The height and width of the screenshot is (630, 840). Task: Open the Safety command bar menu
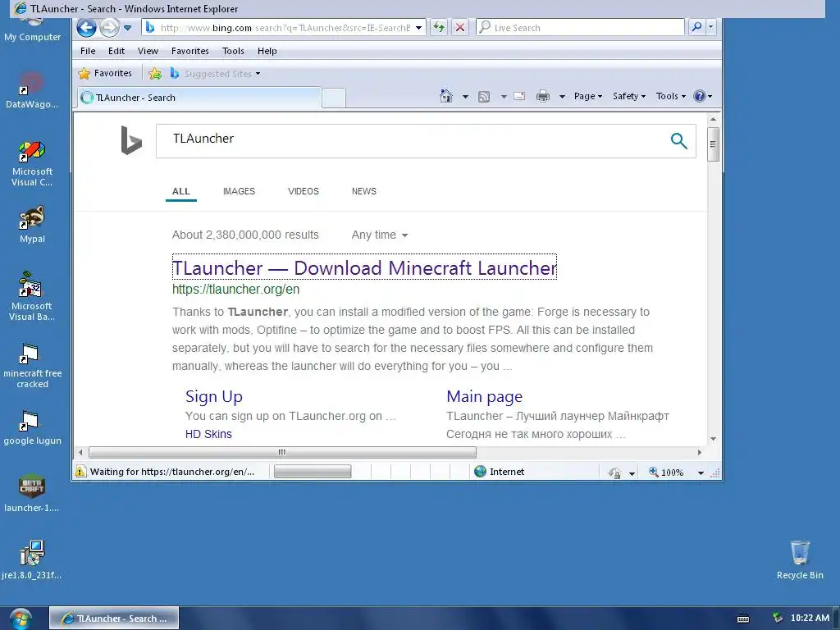coord(629,97)
